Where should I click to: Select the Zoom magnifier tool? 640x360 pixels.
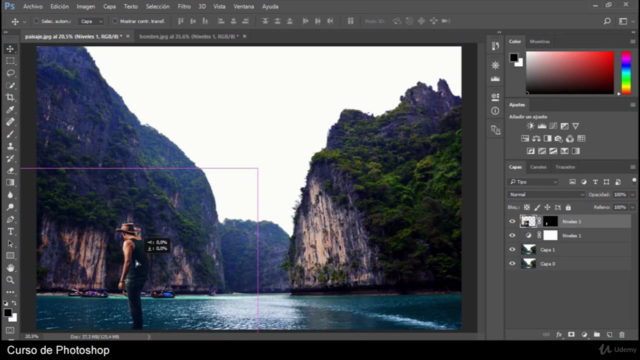coord(11,280)
